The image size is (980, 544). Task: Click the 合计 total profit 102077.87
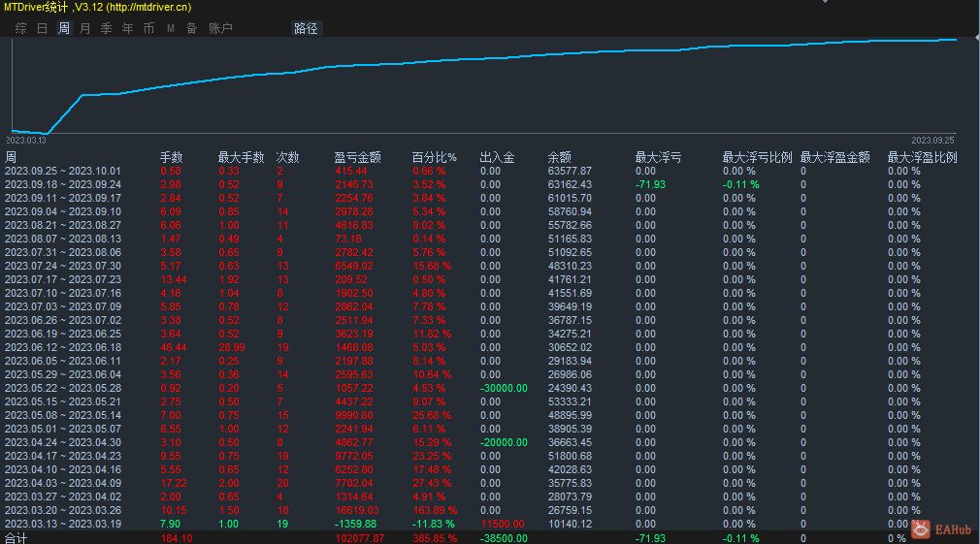coord(360,538)
